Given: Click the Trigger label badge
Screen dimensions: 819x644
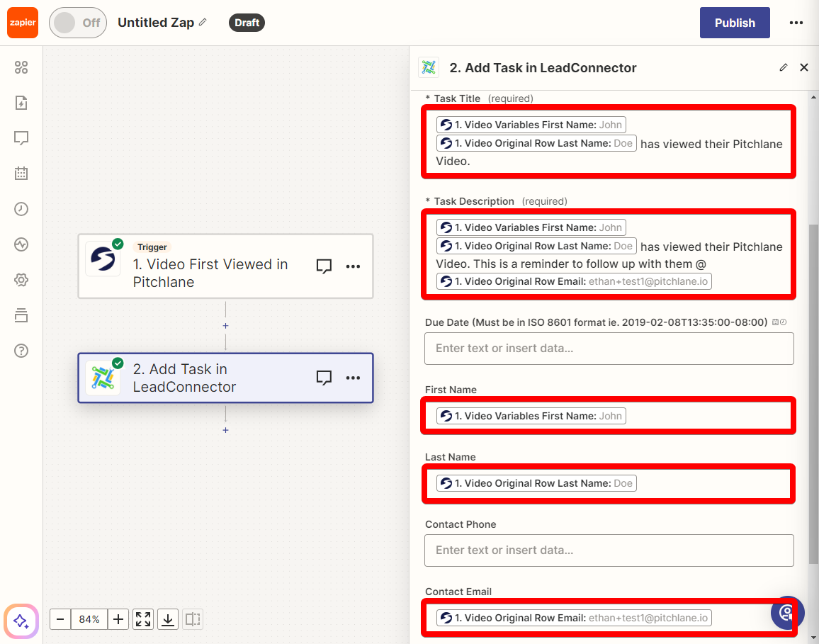Looking at the screenshot, I should [152, 247].
